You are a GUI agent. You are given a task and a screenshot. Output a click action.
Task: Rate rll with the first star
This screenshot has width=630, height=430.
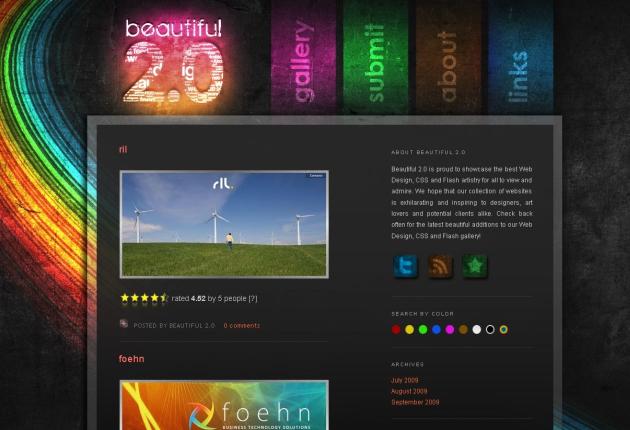click(x=125, y=298)
